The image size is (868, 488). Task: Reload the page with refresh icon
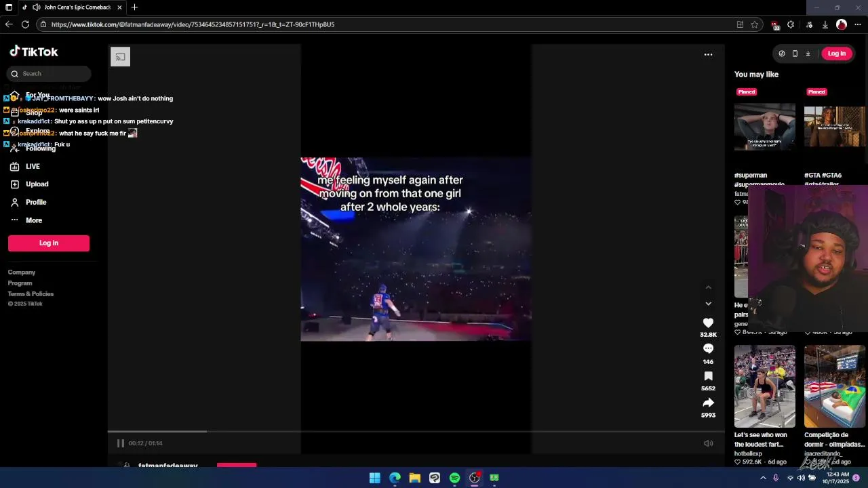pos(25,24)
